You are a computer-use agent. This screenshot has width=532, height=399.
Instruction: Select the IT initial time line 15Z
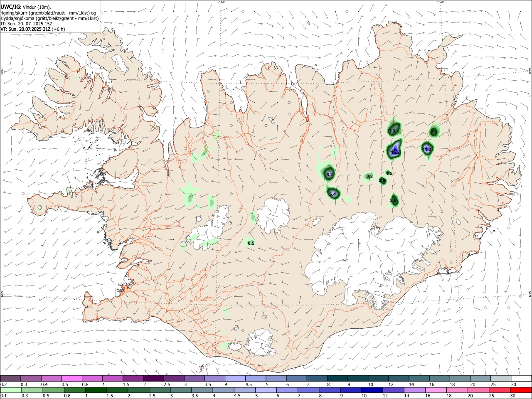tap(26, 24)
